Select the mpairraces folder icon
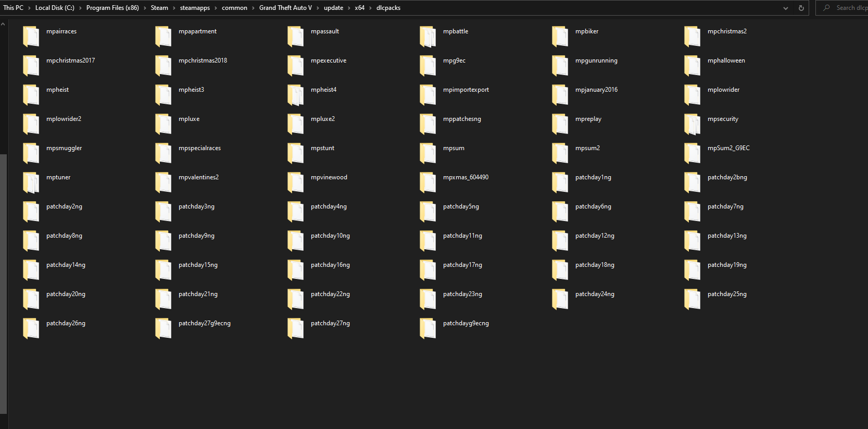 click(31, 36)
